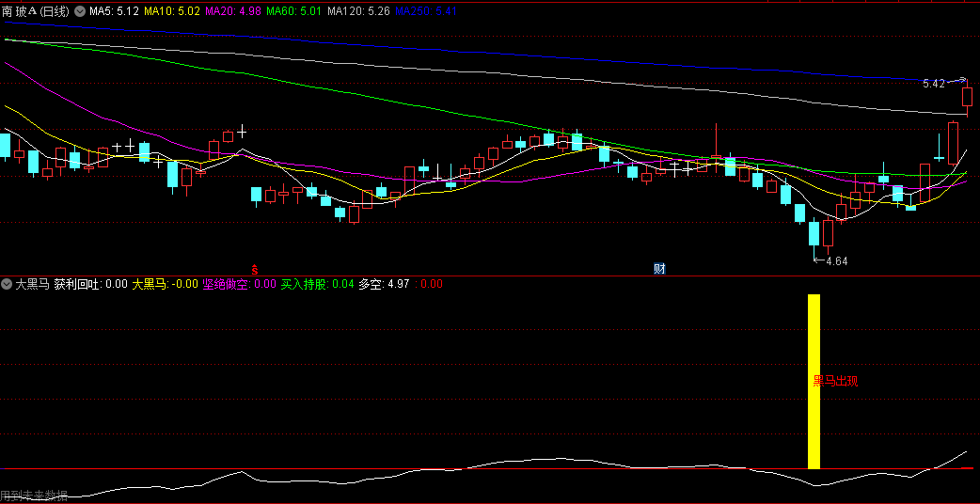Click the 获利回吐: 0.00 value
Viewport: 980px width, 504px height.
click(x=90, y=284)
